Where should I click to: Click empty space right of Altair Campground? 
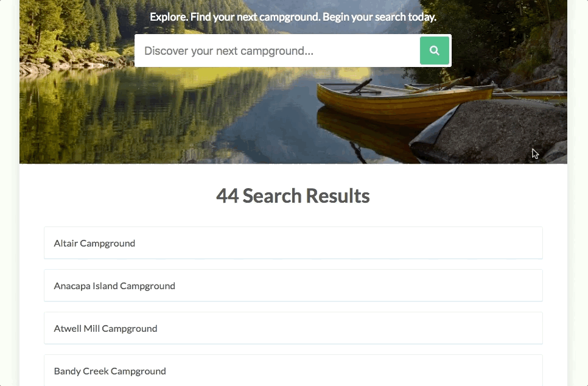pos(337,243)
